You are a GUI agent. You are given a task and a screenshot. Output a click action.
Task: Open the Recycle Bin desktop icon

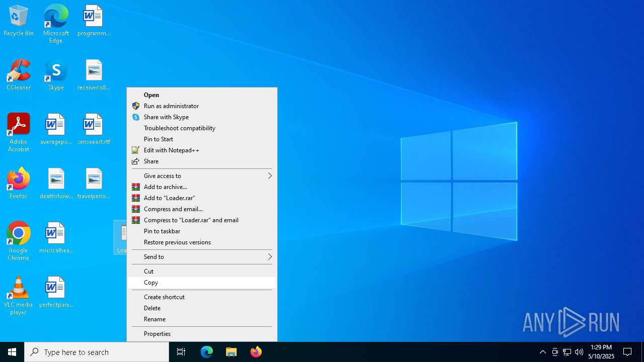[x=19, y=21]
